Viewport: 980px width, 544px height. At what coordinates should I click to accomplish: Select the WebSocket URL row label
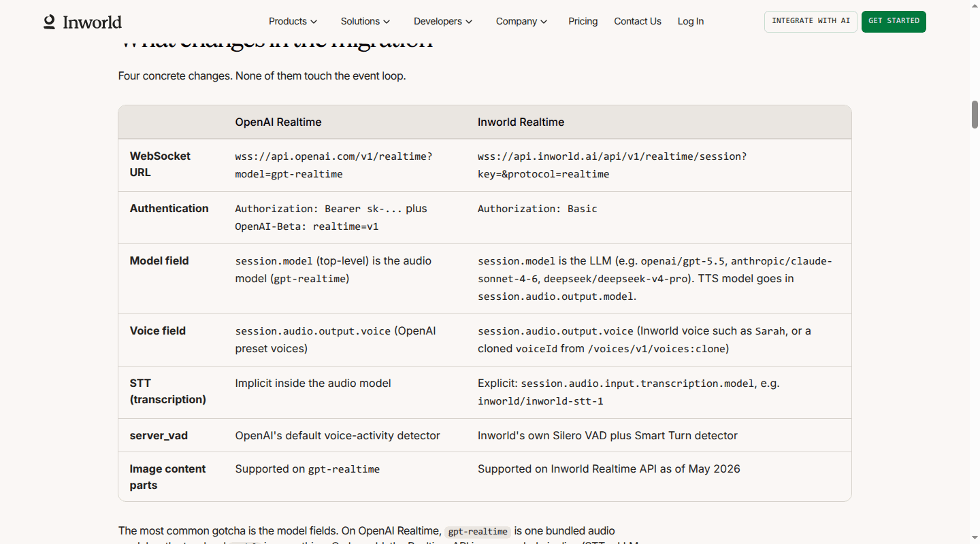click(160, 165)
